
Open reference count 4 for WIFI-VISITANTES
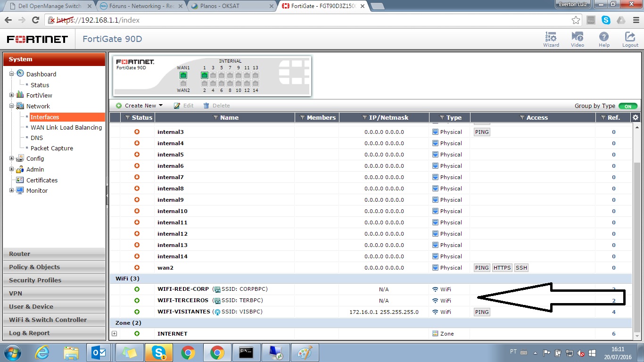click(x=614, y=312)
